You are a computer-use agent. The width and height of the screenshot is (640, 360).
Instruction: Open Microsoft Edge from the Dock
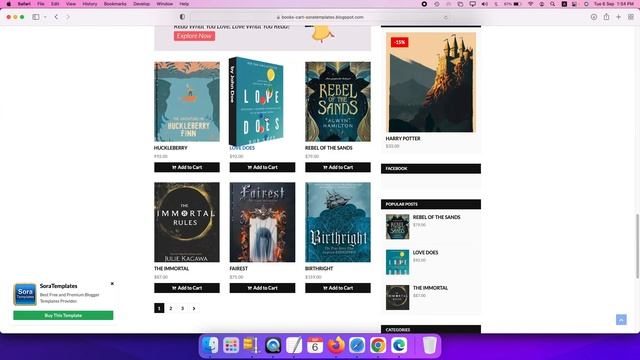[399, 346]
